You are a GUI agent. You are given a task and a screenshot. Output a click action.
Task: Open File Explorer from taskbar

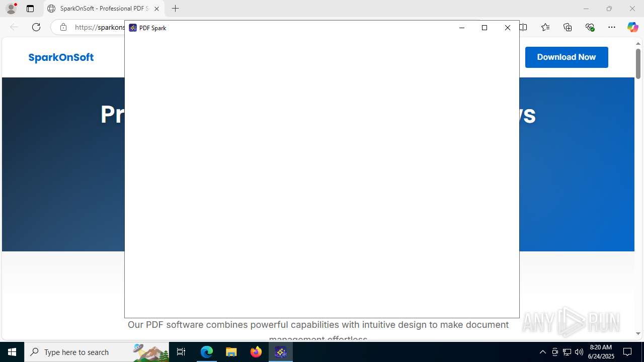point(231,352)
